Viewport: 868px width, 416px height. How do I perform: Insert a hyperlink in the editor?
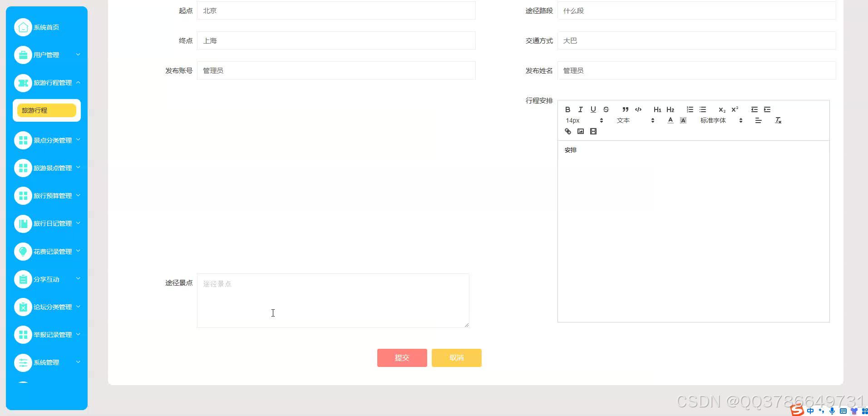coord(567,131)
